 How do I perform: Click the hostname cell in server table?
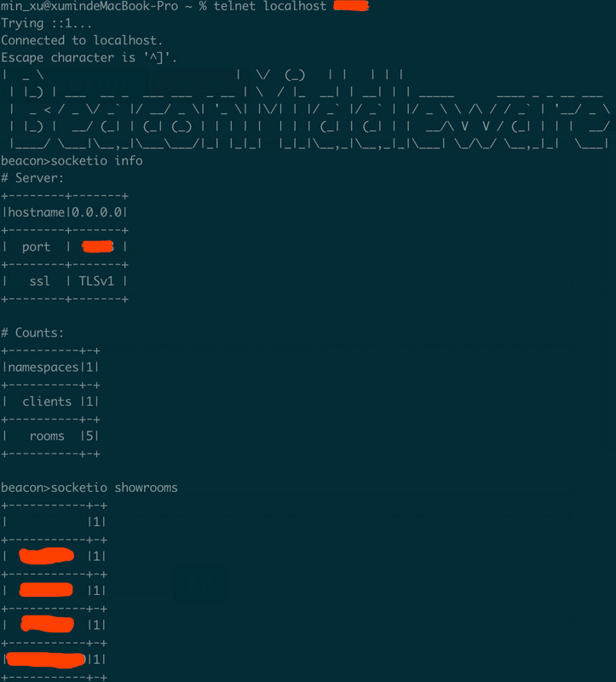point(36,212)
